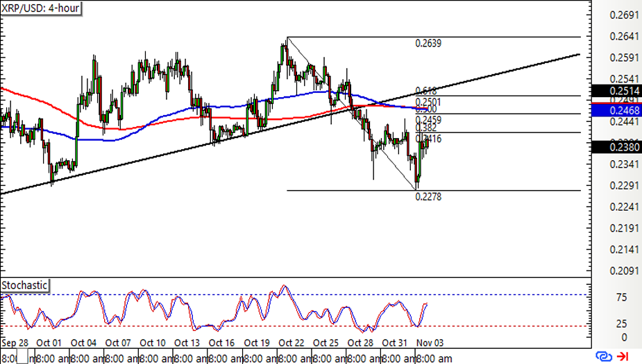642x364 pixels.
Task: Click the XRP/USD: 4-hour chart label
Action: [40, 8]
